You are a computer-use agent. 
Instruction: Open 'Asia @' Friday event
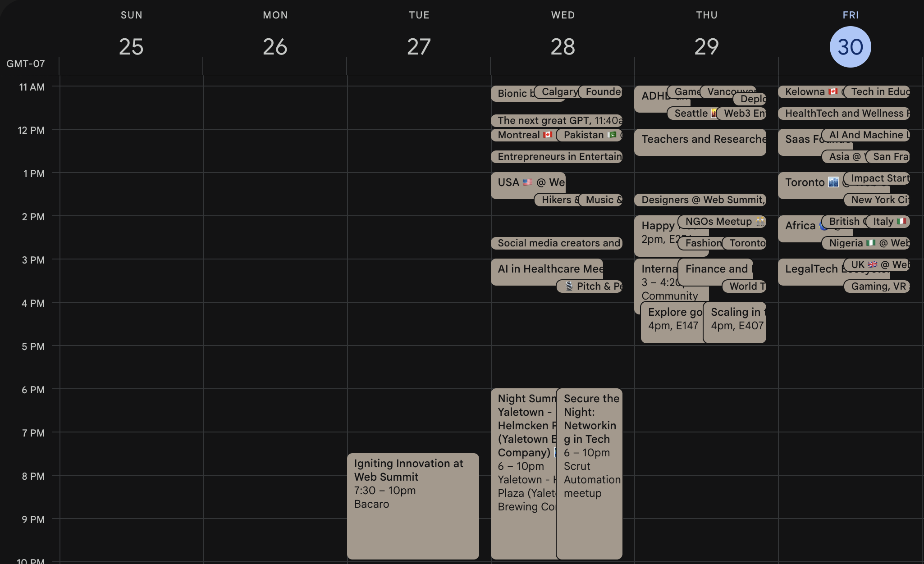(844, 156)
